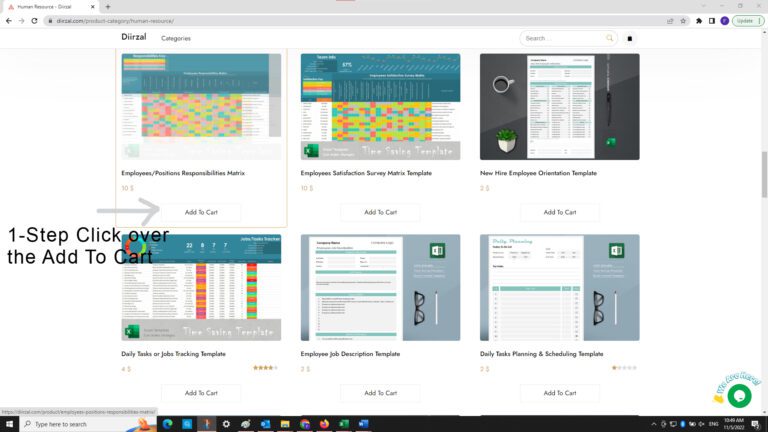Open a new browser tab
The width and height of the screenshot is (768, 432).
click(108, 7)
